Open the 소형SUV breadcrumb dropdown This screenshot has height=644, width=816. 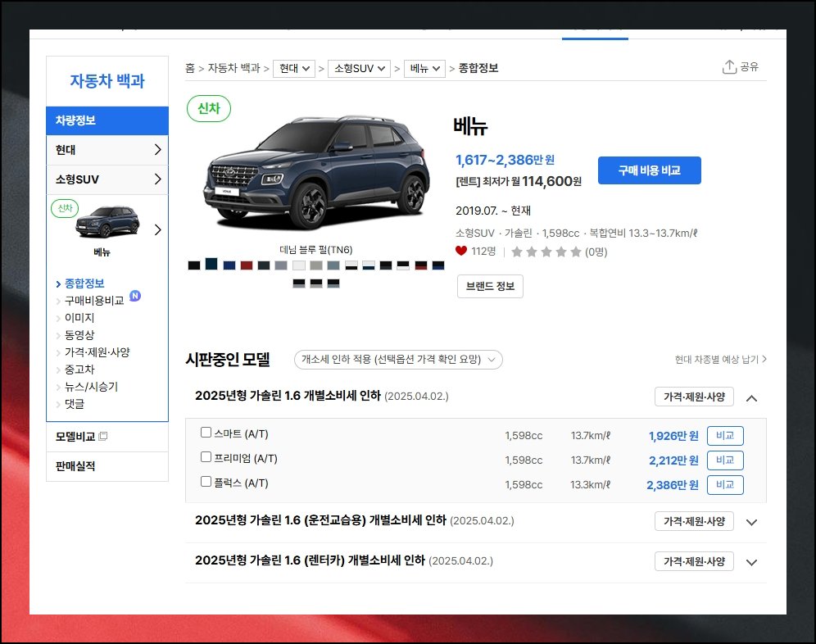click(x=359, y=68)
